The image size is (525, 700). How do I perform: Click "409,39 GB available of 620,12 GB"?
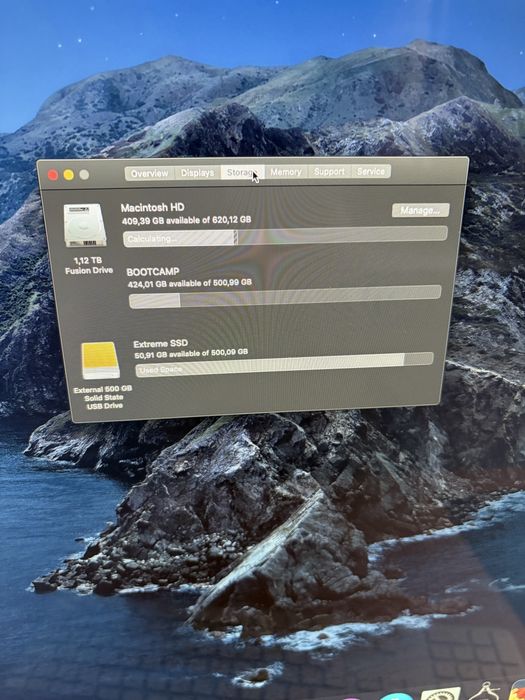(186, 220)
